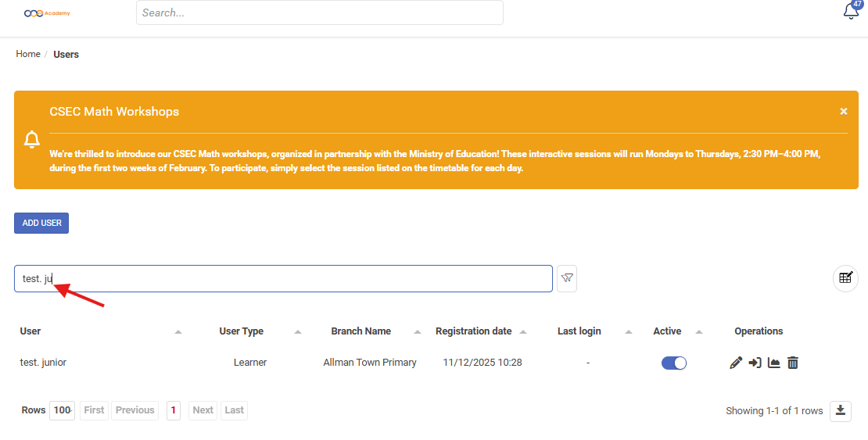Open the table column settings icon
This screenshot has width=868, height=440.
tap(845, 278)
